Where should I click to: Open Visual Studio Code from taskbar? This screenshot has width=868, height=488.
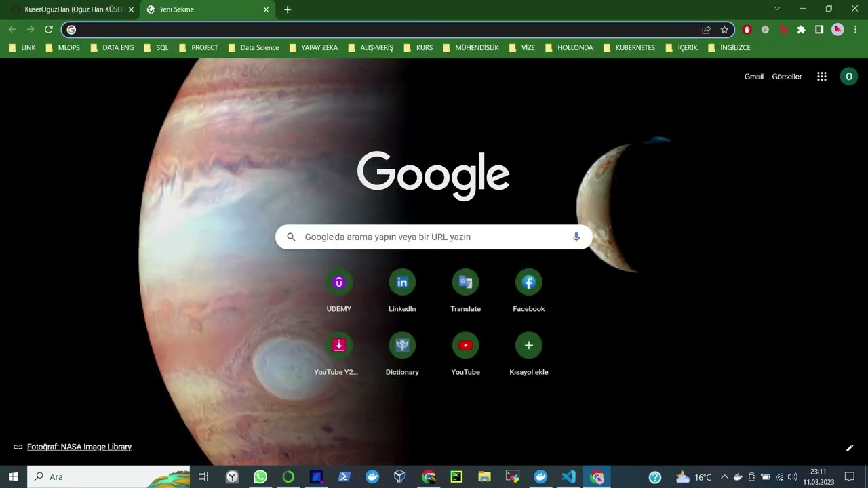(x=569, y=477)
